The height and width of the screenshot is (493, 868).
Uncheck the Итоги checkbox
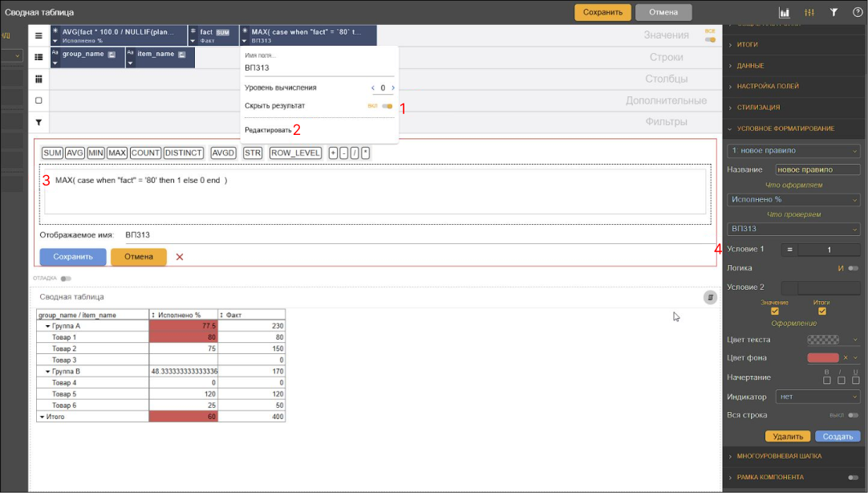tap(822, 312)
